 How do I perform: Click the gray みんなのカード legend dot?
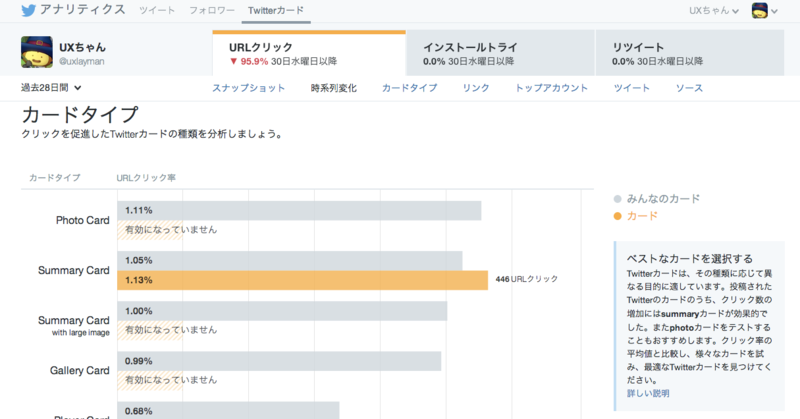(617, 199)
